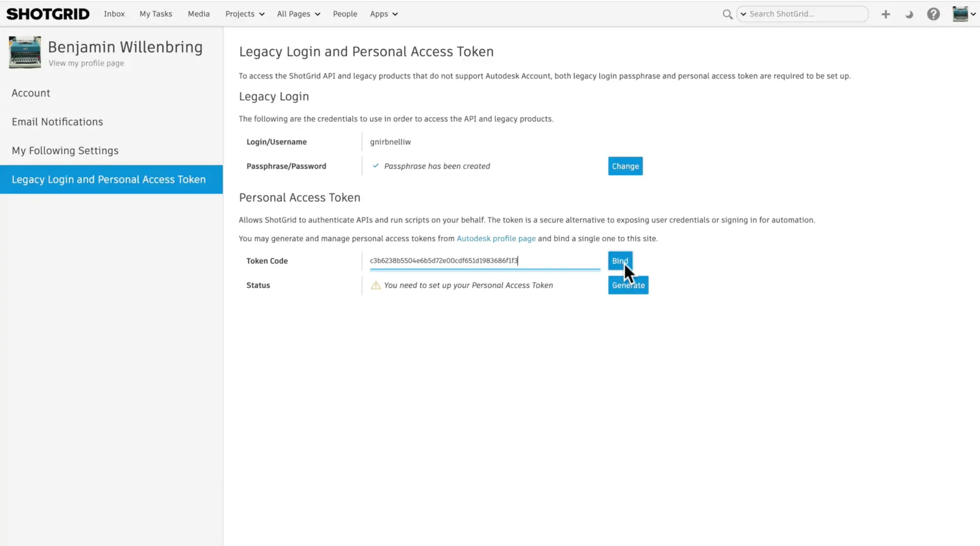
Task: Click the Status label
Action: [x=258, y=285]
